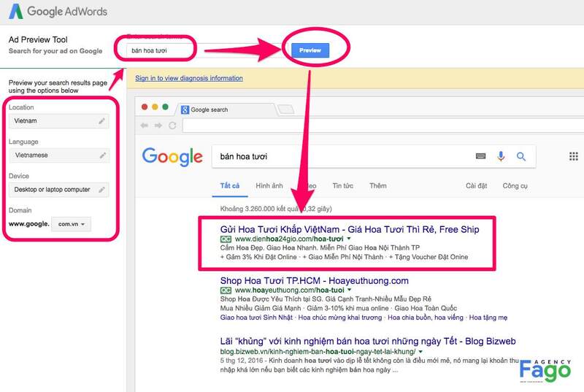This screenshot has height=392, width=584.
Task: Click the yellow minimize window dot
Action: pyautogui.click(x=155, y=107)
